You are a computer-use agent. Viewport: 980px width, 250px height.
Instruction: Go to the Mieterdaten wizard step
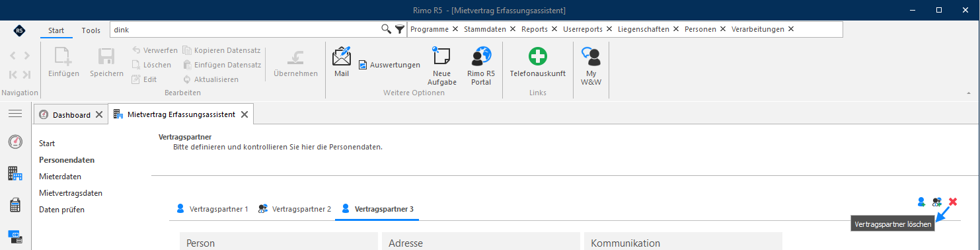click(60, 176)
